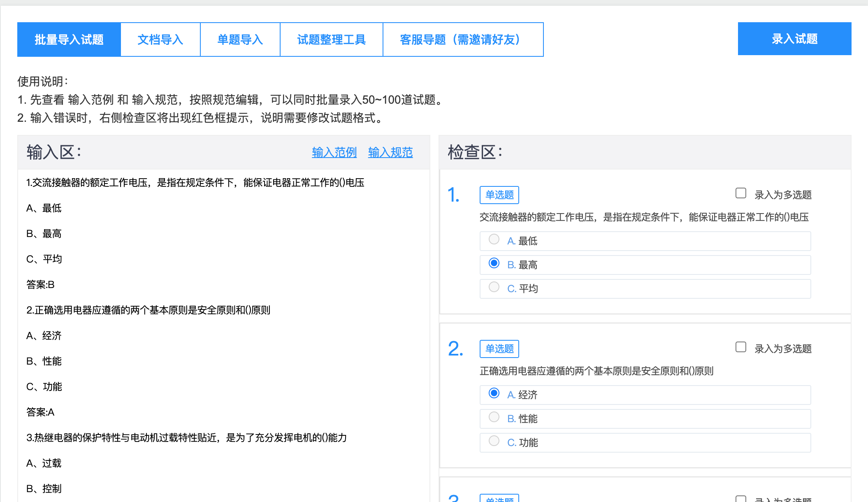
Task: Click 单选题 label on question 1
Action: pos(499,195)
